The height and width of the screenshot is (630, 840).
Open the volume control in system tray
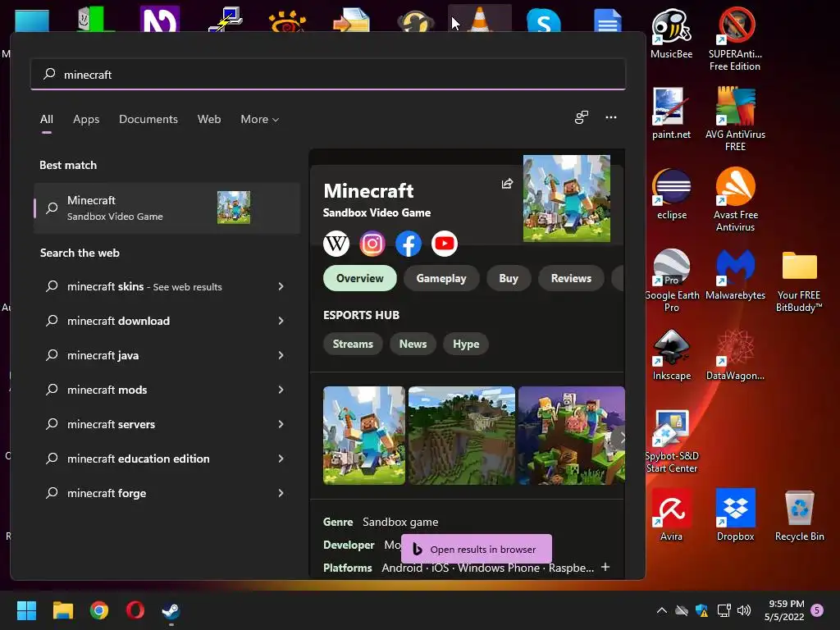(x=743, y=610)
